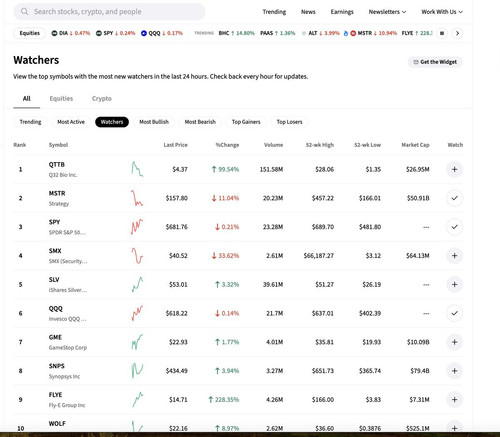The height and width of the screenshot is (437, 500).
Task: Open QTTB sparkline chart
Action: (137, 169)
